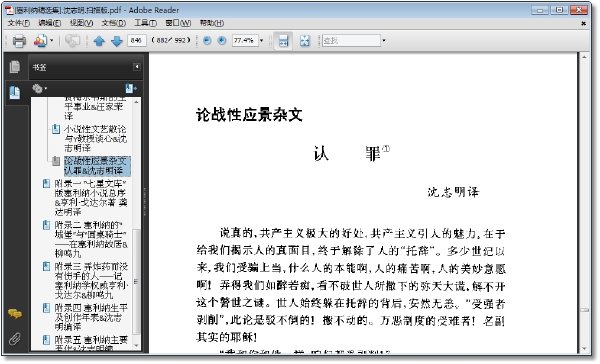Click the find search text box
The height and width of the screenshot is (364, 600).
coord(351,40)
